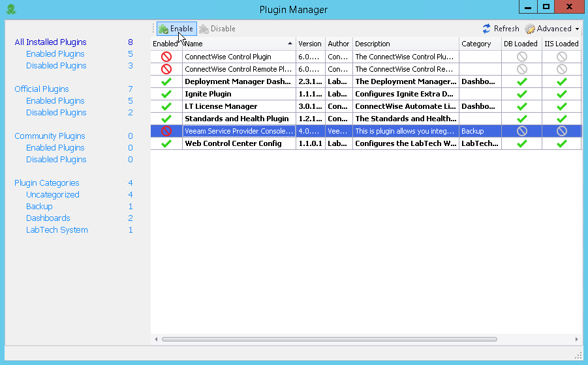The height and width of the screenshot is (365, 588).
Task: Click DB Loaded icon for ConnectWise Control Plugin
Action: coord(522,57)
